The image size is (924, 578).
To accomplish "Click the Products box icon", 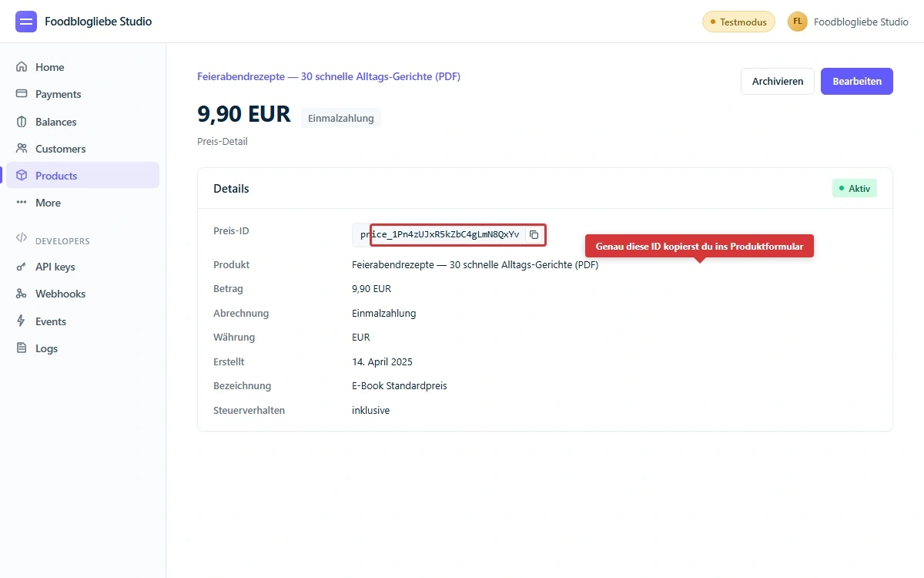I will coord(22,175).
